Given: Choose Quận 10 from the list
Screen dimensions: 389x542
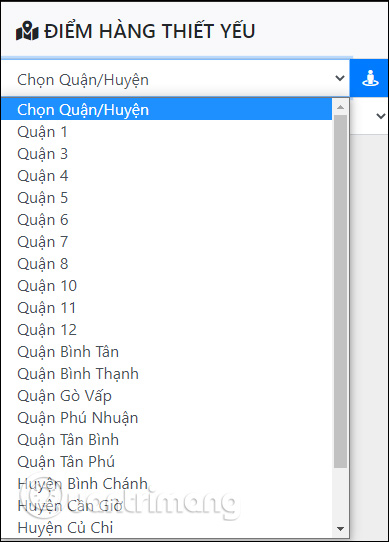Looking at the screenshot, I should 167,286.
